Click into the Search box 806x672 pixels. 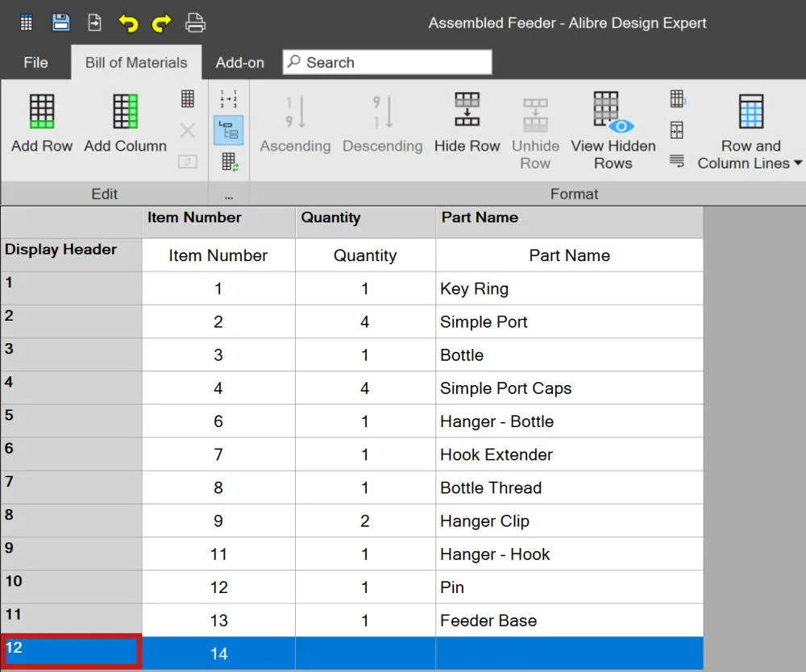click(x=387, y=62)
